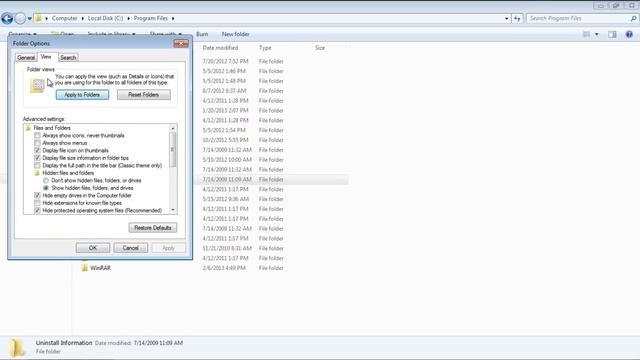
Task: Refresh the Program Files folder view
Action: tap(517, 18)
